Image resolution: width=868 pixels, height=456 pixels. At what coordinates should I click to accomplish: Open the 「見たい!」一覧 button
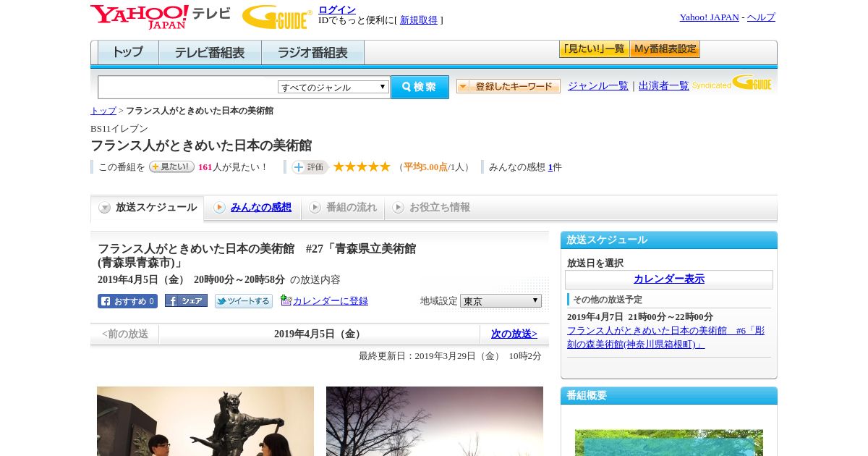click(x=594, y=49)
